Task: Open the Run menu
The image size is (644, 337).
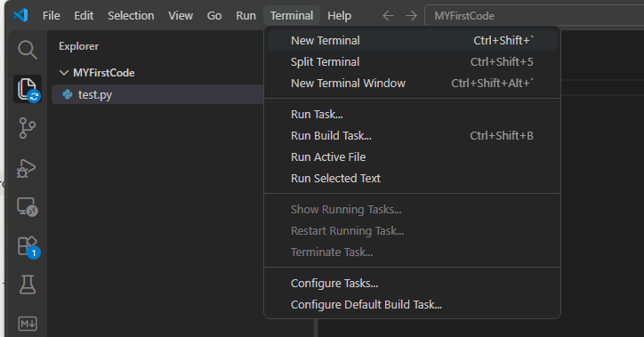Action: click(x=246, y=16)
